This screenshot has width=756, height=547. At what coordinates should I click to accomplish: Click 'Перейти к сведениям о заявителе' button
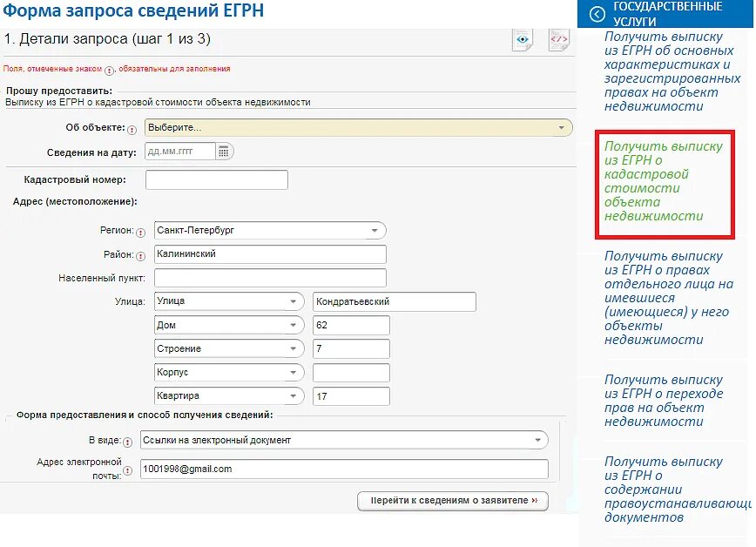click(x=453, y=501)
